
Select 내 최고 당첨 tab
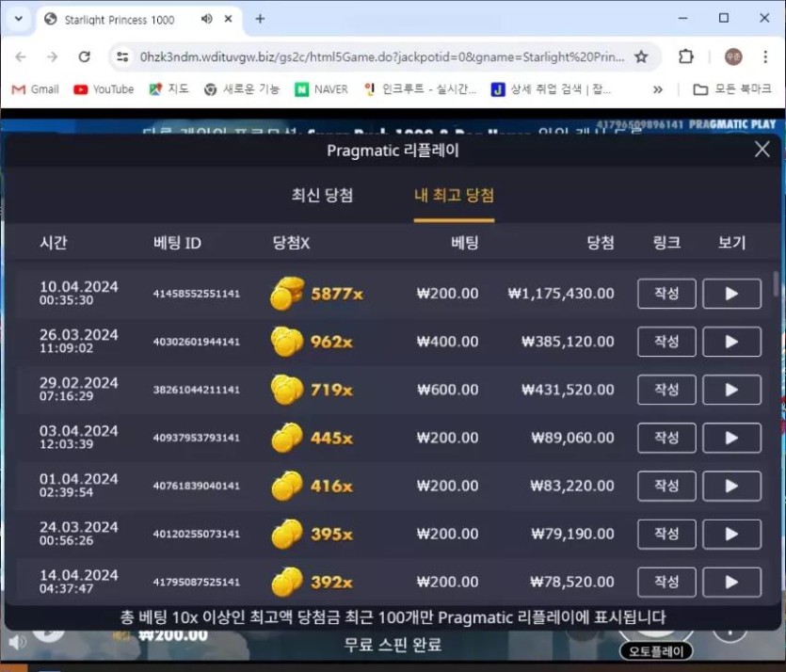click(454, 196)
